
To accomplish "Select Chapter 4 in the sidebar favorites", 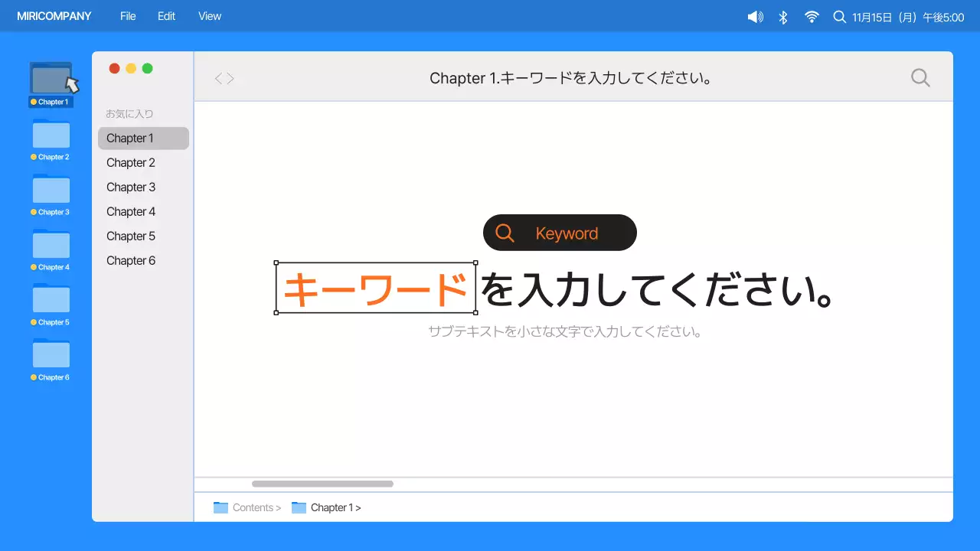I will click(130, 211).
